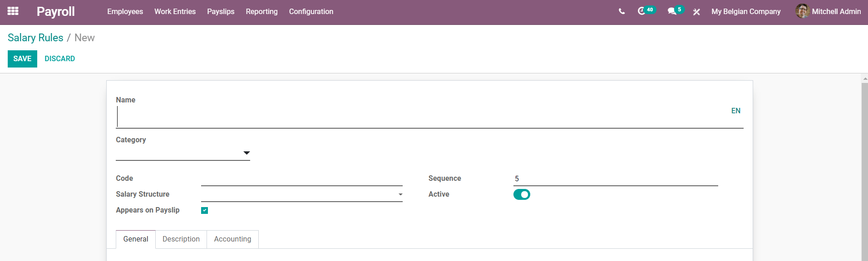This screenshot has width=868, height=261.
Task: Click the EN translation button
Action: pyautogui.click(x=736, y=111)
